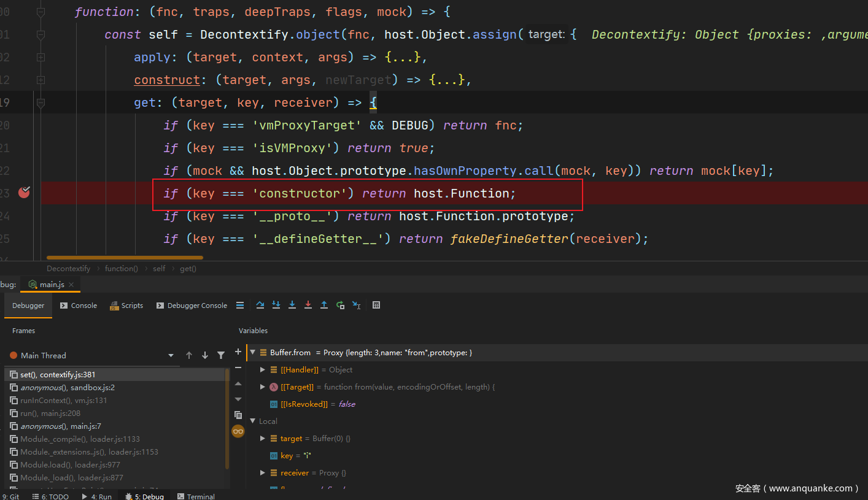Expand folded apply: function block
This screenshot has height=500, width=868.
click(41, 57)
